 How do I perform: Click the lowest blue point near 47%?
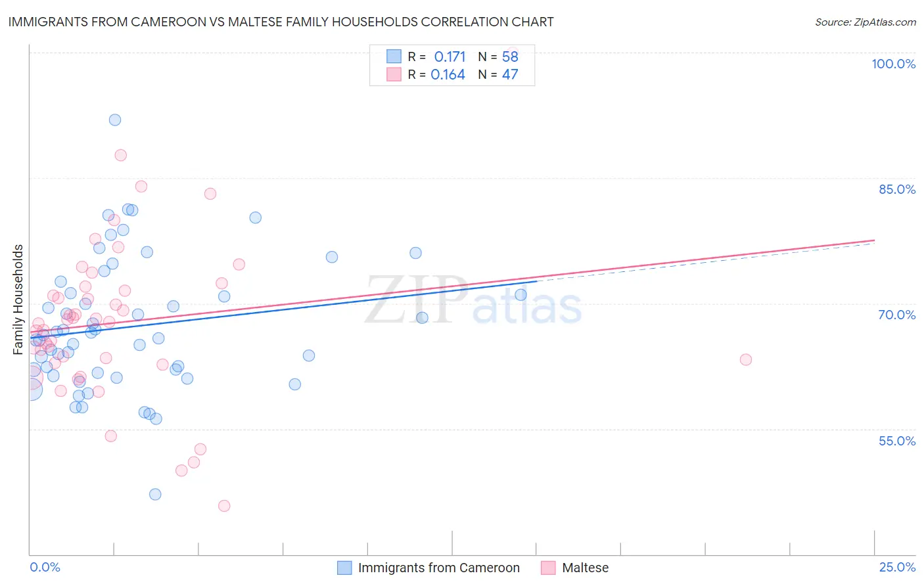pyautogui.click(x=155, y=494)
